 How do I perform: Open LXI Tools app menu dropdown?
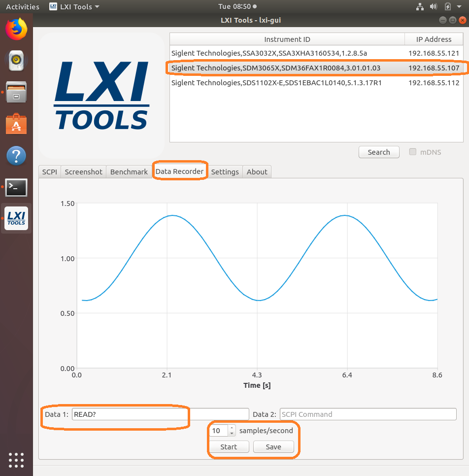pos(74,6)
